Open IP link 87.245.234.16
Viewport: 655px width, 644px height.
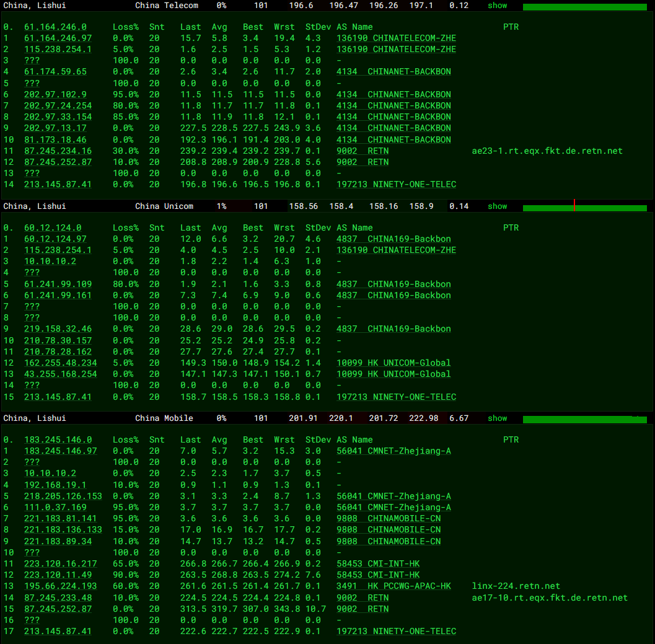pos(58,151)
